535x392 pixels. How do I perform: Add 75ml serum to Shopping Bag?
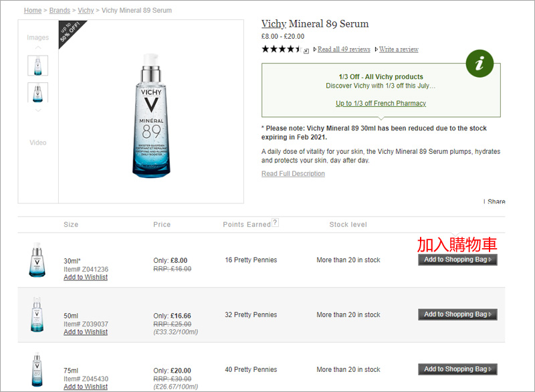(457, 369)
